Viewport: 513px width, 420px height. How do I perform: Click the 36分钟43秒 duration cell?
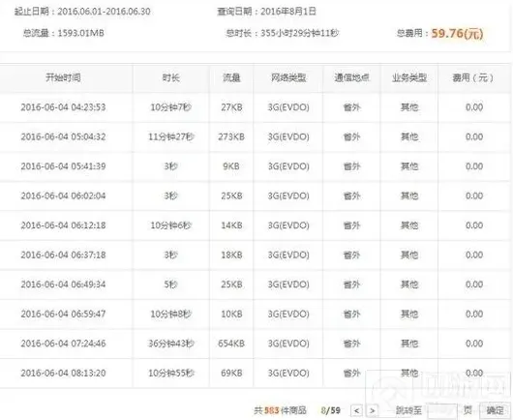[171, 344]
